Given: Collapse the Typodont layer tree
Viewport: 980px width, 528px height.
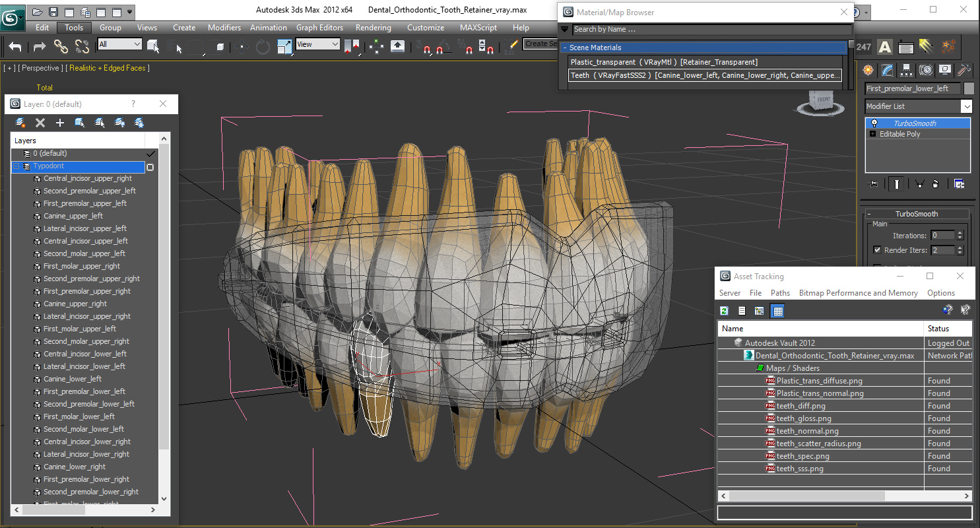Looking at the screenshot, I should (x=16, y=166).
